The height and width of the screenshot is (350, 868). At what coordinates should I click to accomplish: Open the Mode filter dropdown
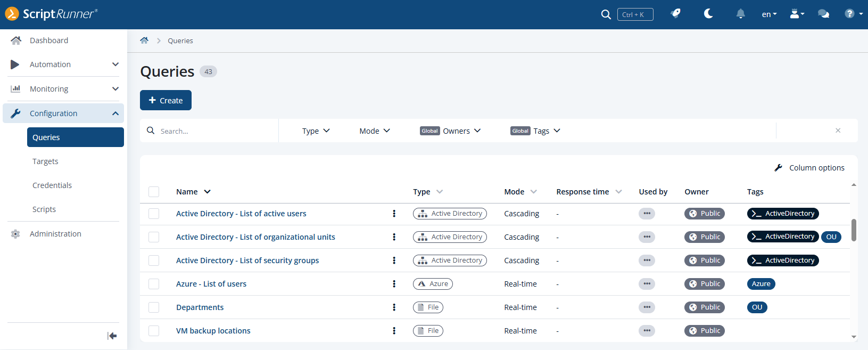375,131
